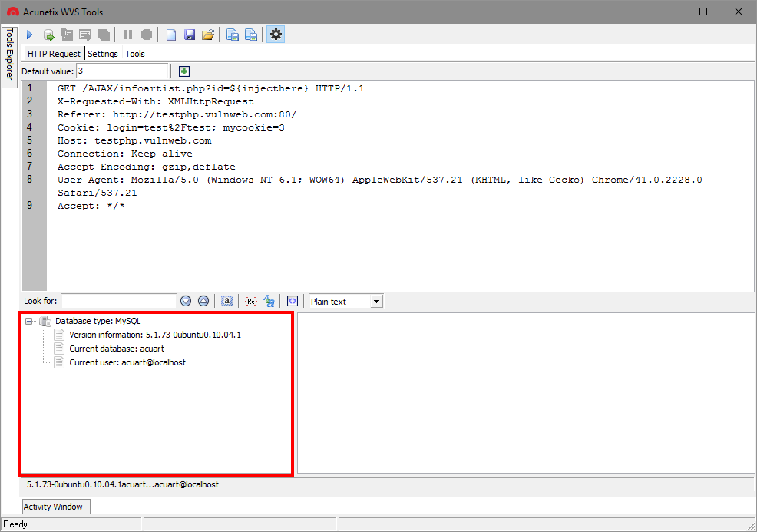Click the grayed-out copy pages toolbar icon

(x=104, y=35)
